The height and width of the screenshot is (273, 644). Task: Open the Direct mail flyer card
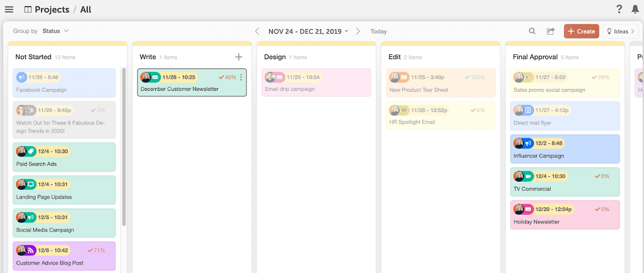pyautogui.click(x=565, y=116)
